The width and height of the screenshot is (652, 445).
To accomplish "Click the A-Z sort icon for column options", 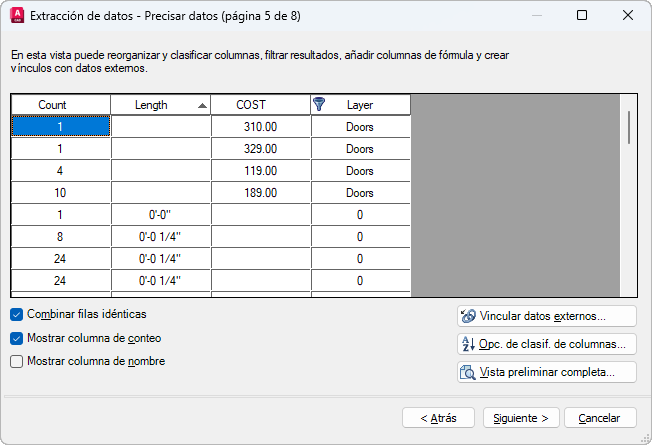I will coord(468,344).
